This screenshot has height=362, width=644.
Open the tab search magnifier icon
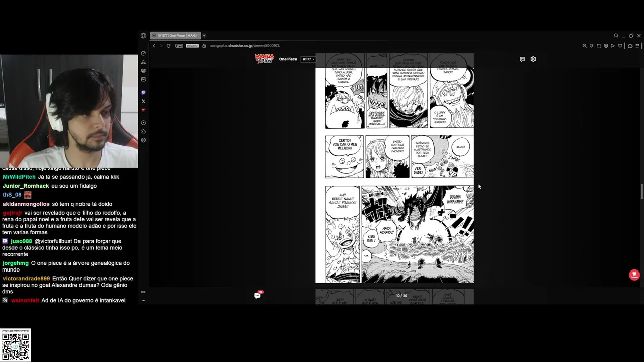(x=616, y=36)
